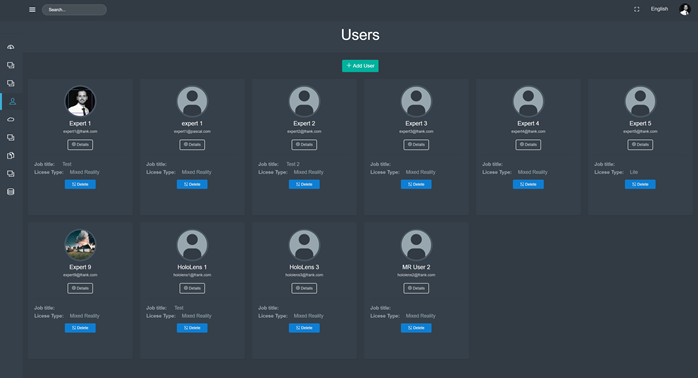
Task: Click Expert 4 default avatar
Action: click(x=528, y=101)
